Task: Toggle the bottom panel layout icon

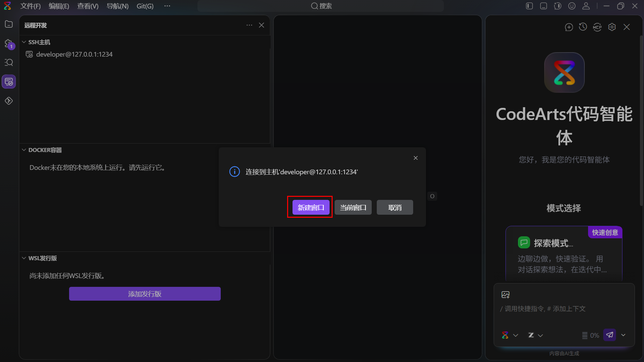Action: click(x=544, y=6)
